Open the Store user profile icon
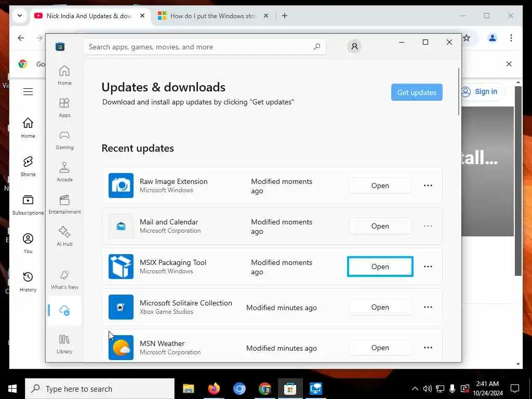Viewport: 532px width, 399px height. [x=354, y=46]
